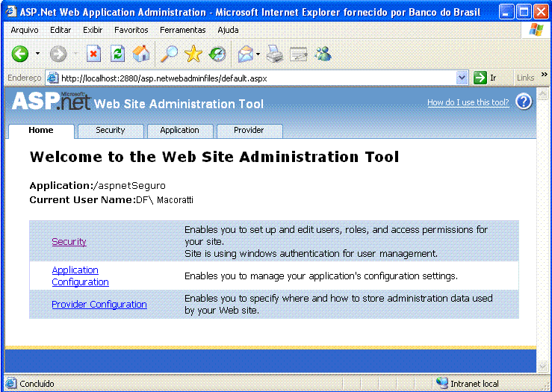Click the Concluído status text
Image resolution: width=552 pixels, height=392 pixels.
tap(37, 383)
